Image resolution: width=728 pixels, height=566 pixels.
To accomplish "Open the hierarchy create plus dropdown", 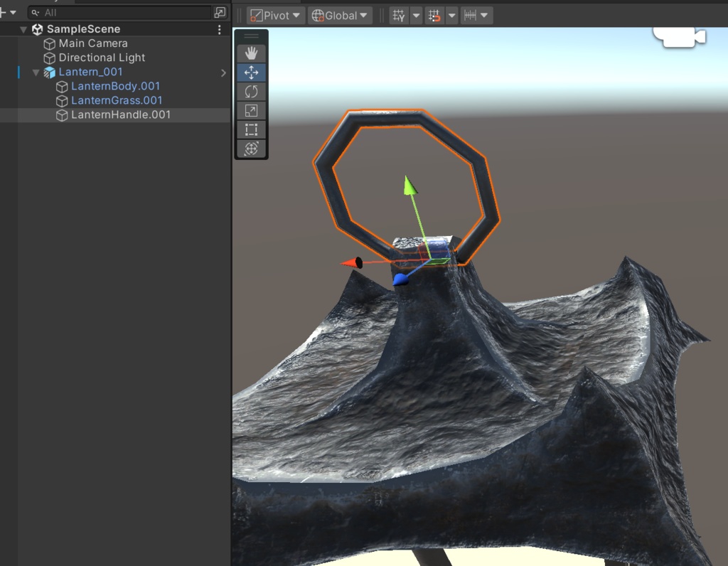I will (x=9, y=13).
